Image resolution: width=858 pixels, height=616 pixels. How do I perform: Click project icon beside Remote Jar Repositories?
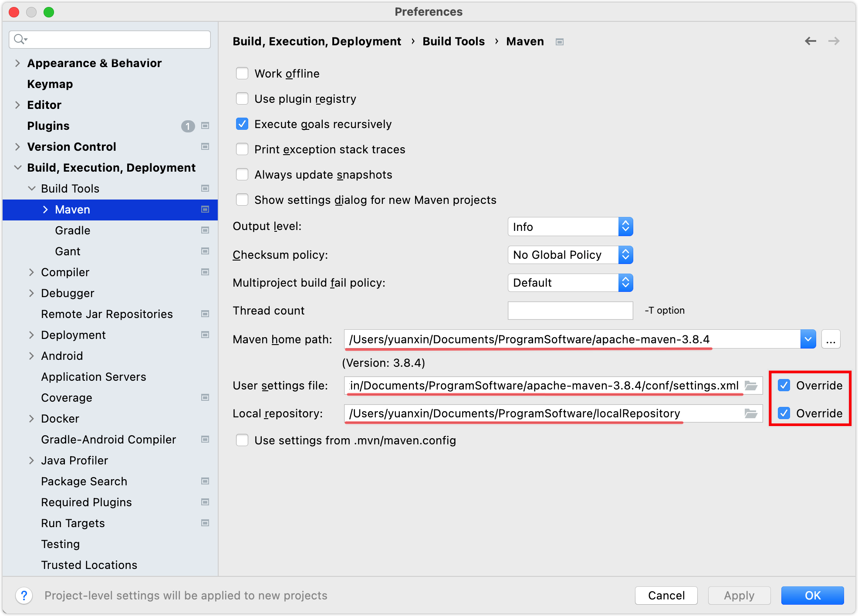pos(205,314)
